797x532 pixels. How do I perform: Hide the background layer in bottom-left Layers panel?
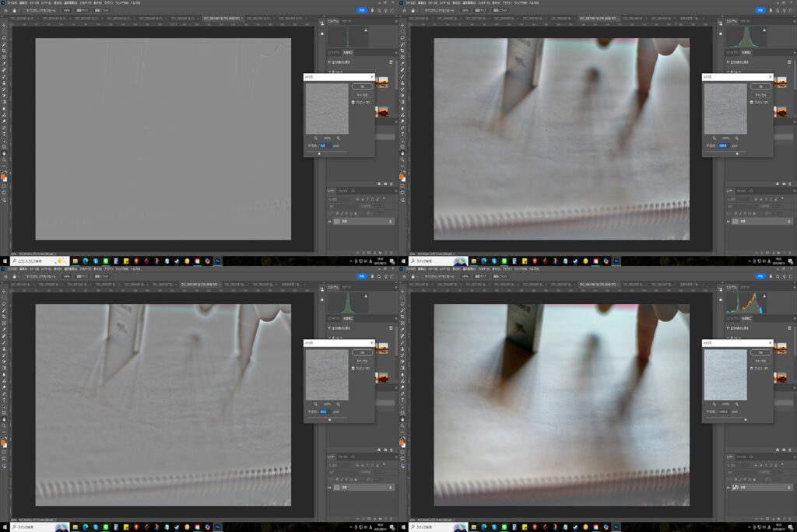pyautogui.click(x=330, y=487)
